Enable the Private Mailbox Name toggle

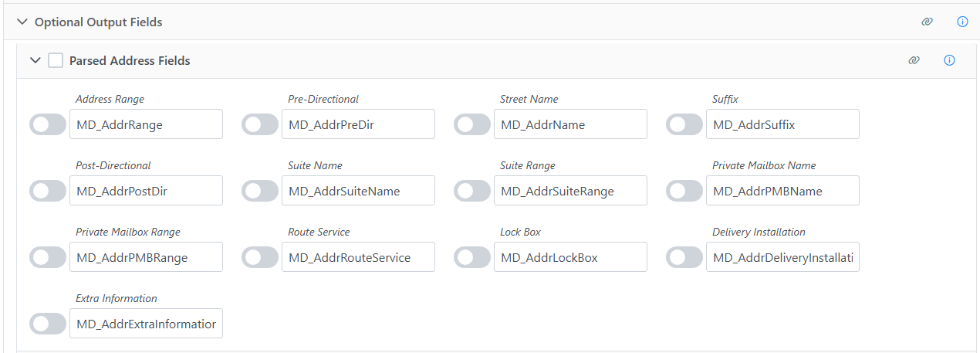click(x=684, y=191)
